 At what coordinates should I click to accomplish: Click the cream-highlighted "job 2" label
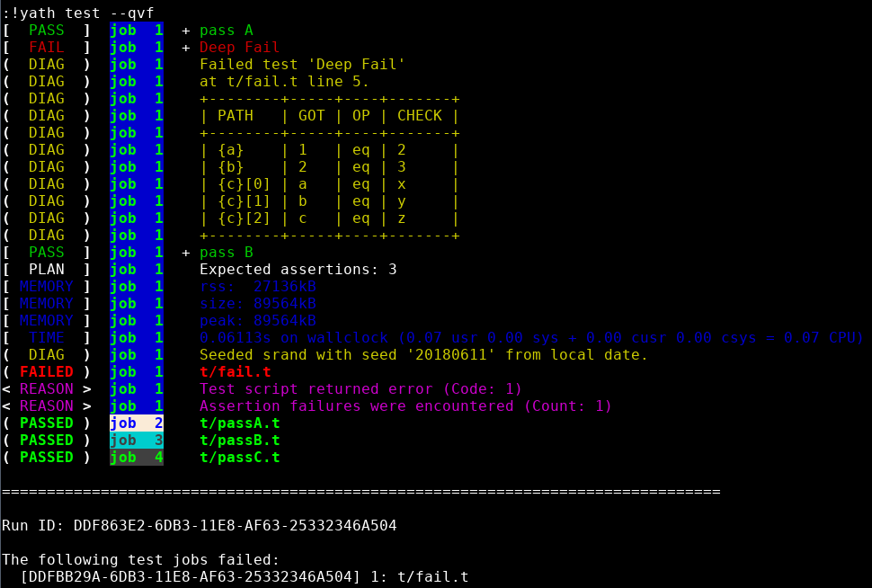pyautogui.click(x=136, y=423)
